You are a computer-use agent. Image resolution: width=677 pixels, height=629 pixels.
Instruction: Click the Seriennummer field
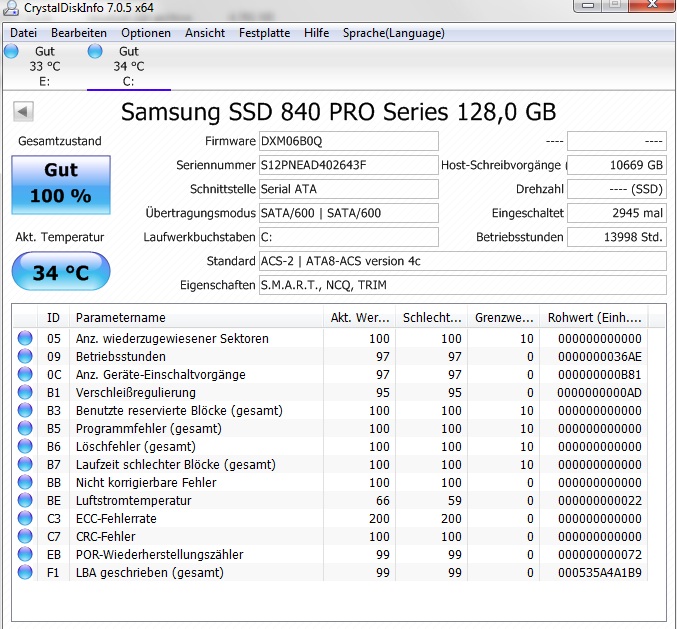click(349, 165)
